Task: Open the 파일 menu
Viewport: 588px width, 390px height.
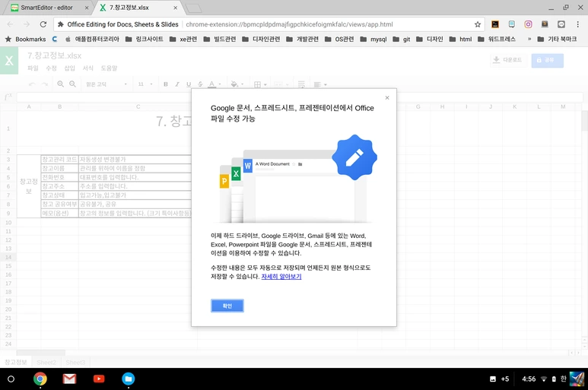Action: click(33, 68)
